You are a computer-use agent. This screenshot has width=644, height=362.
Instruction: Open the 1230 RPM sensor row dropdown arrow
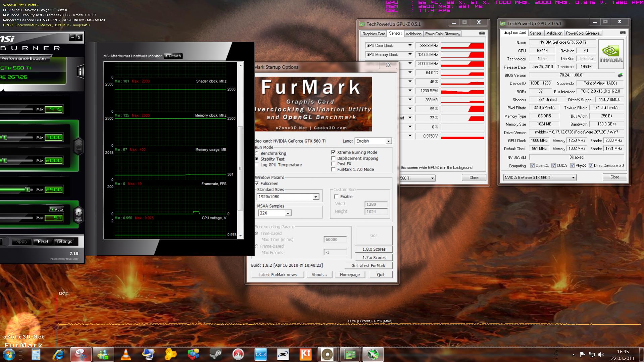point(410,91)
